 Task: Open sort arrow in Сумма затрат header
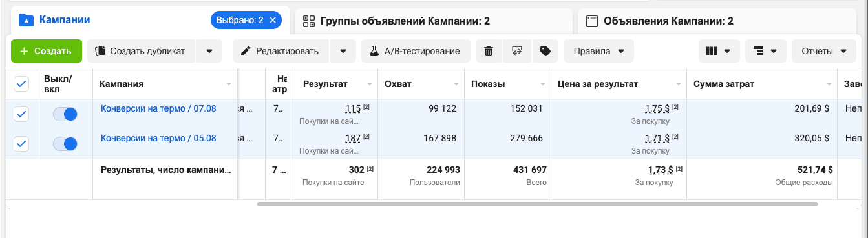pos(829,84)
